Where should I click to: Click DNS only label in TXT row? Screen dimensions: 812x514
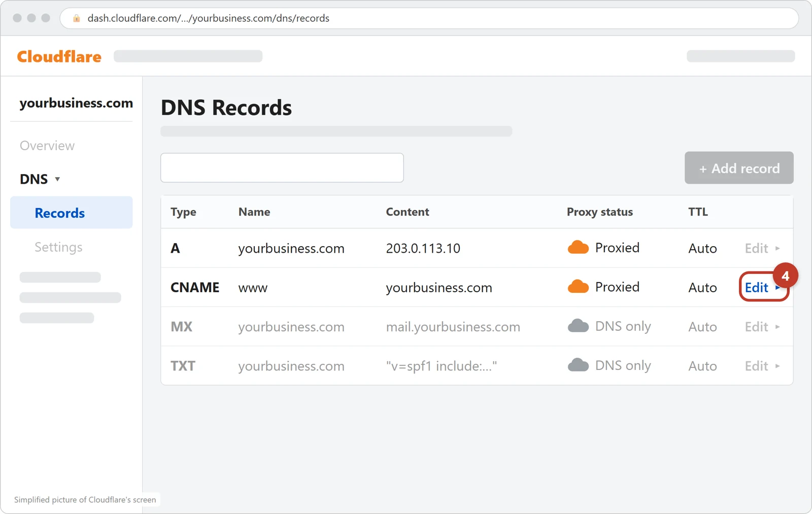point(623,365)
